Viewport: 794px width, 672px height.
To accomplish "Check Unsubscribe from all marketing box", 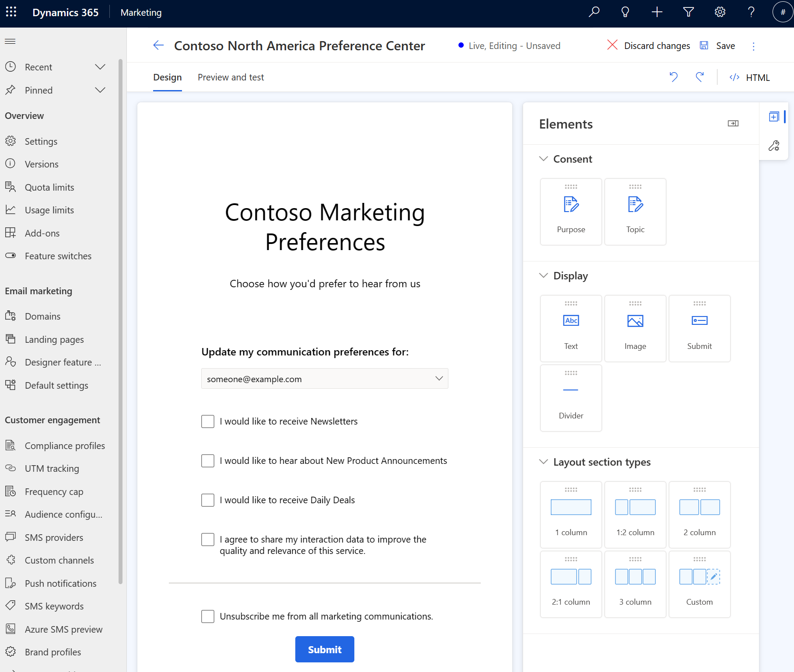I will point(208,616).
